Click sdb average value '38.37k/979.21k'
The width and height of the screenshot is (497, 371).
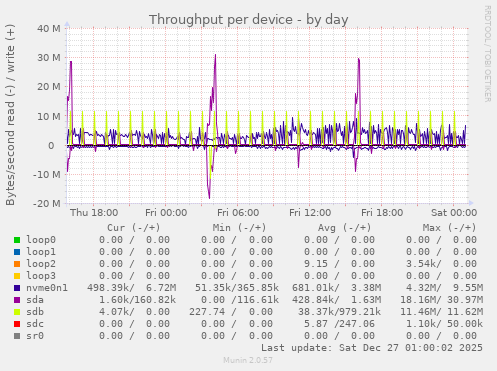[340, 312]
